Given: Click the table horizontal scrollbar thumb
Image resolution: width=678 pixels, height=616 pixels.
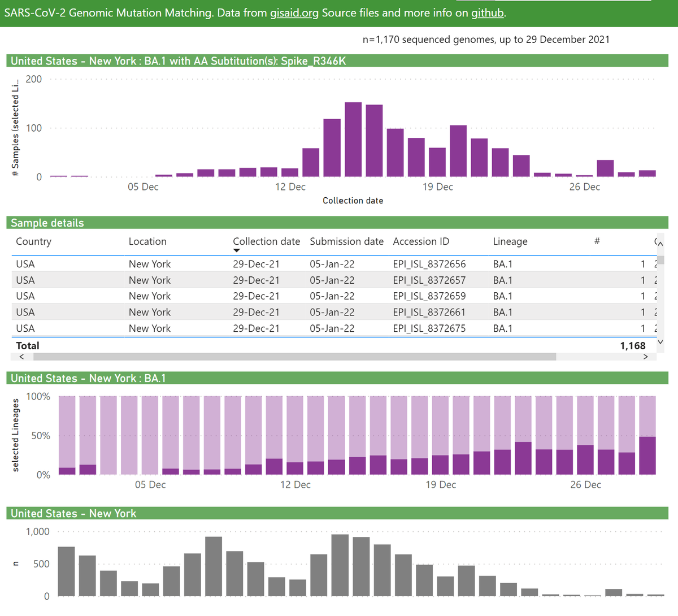Looking at the screenshot, I should (x=295, y=357).
